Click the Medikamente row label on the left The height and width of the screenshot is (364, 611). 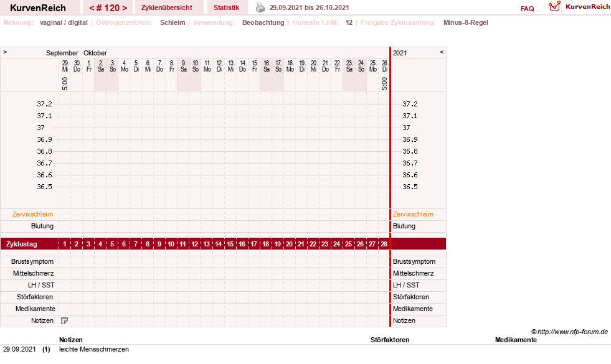pos(36,309)
